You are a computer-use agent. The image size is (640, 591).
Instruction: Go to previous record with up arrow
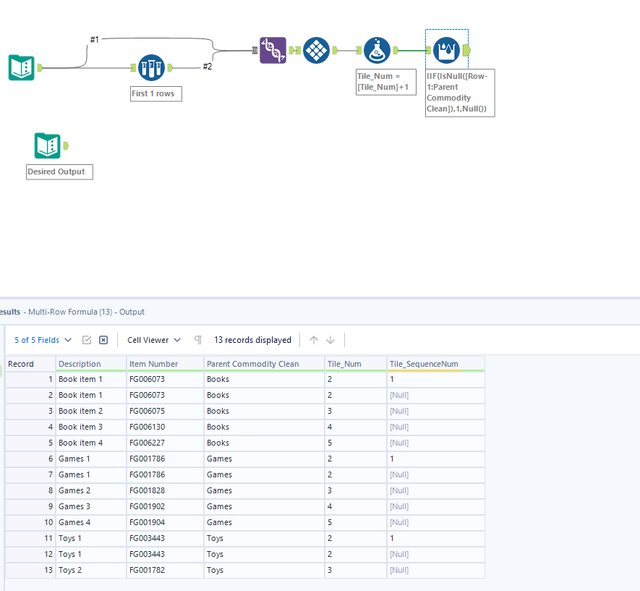point(313,340)
